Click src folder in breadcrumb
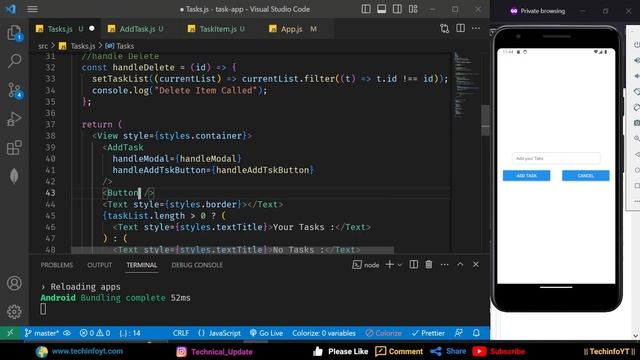 (x=43, y=46)
